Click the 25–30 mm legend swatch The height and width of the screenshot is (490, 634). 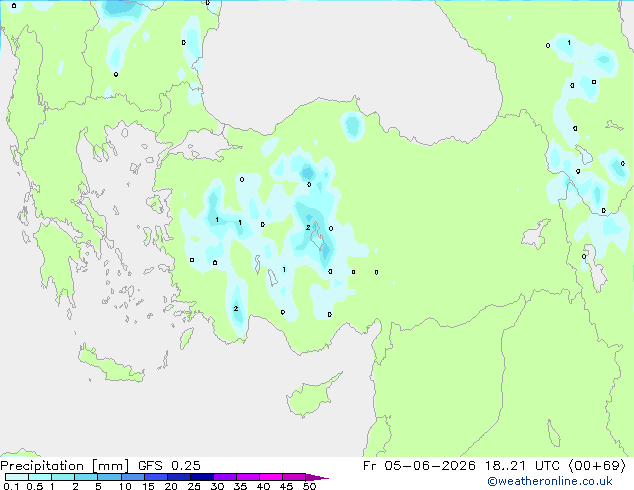[x=202, y=477]
